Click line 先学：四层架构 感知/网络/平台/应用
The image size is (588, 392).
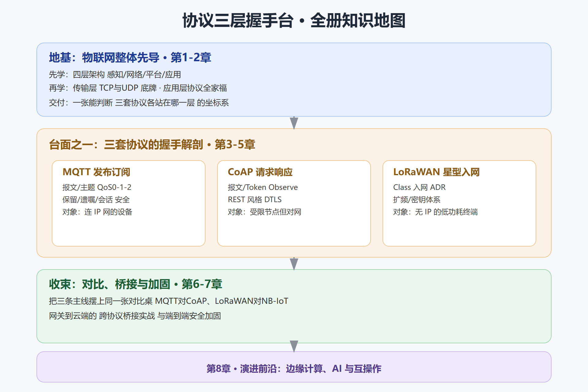coord(115,74)
